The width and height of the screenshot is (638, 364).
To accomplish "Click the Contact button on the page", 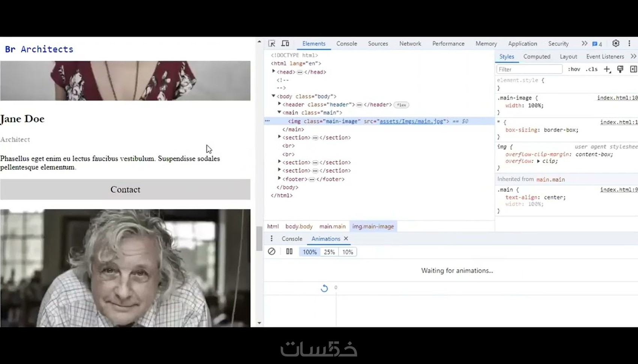I will pyautogui.click(x=125, y=190).
